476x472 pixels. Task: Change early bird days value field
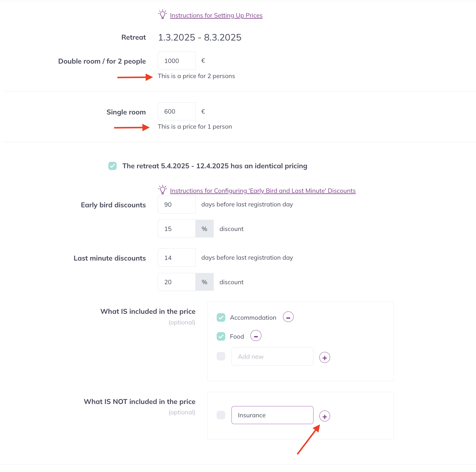(x=177, y=204)
